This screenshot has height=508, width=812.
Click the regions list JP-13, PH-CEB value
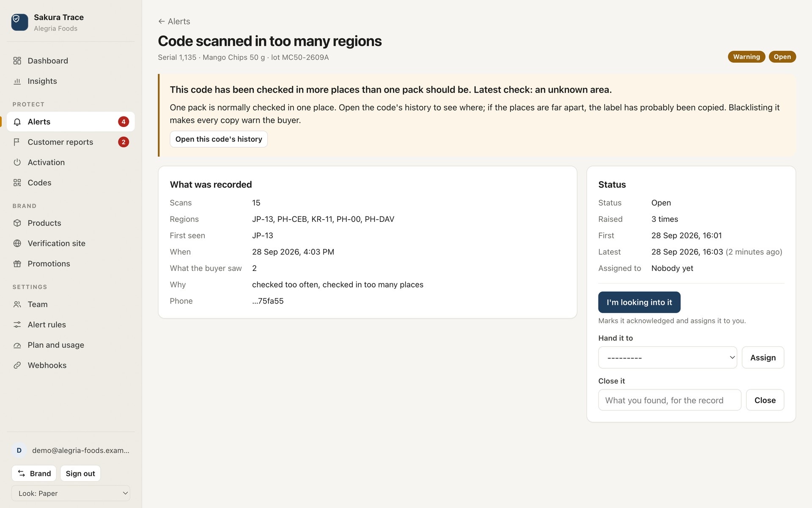323,219
